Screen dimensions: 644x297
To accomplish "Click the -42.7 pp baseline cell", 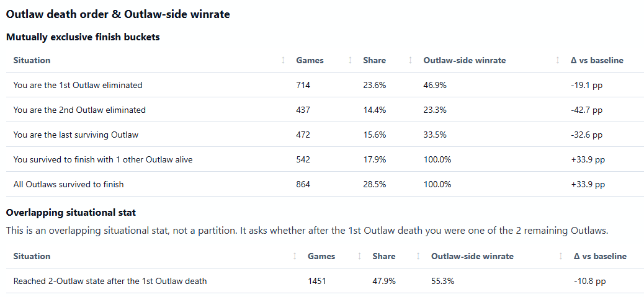I will [586, 110].
